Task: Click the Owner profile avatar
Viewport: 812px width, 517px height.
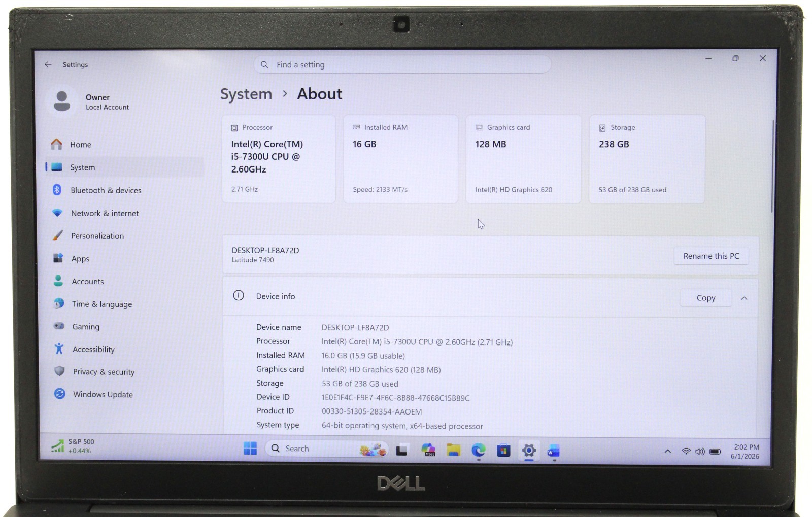Action: click(62, 101)
